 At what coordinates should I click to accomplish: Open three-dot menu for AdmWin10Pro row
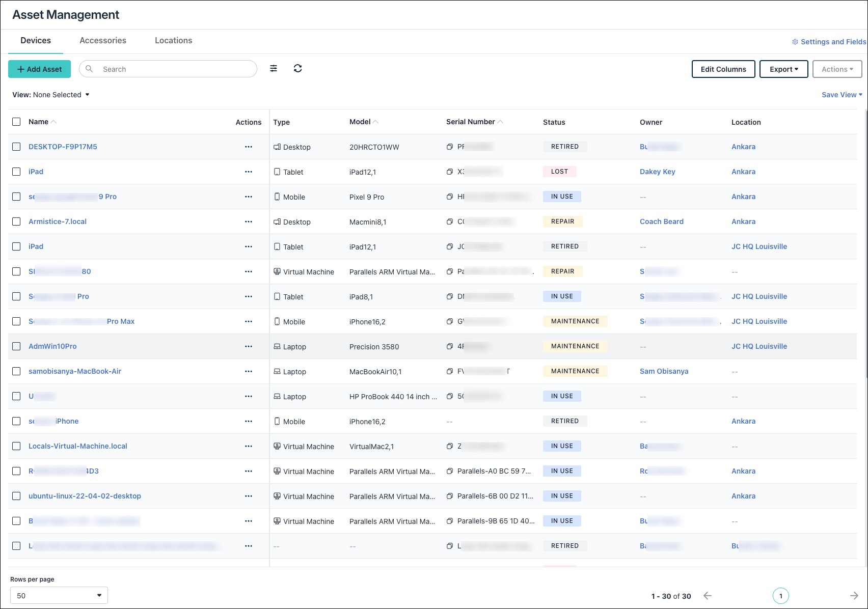(249, 346)
